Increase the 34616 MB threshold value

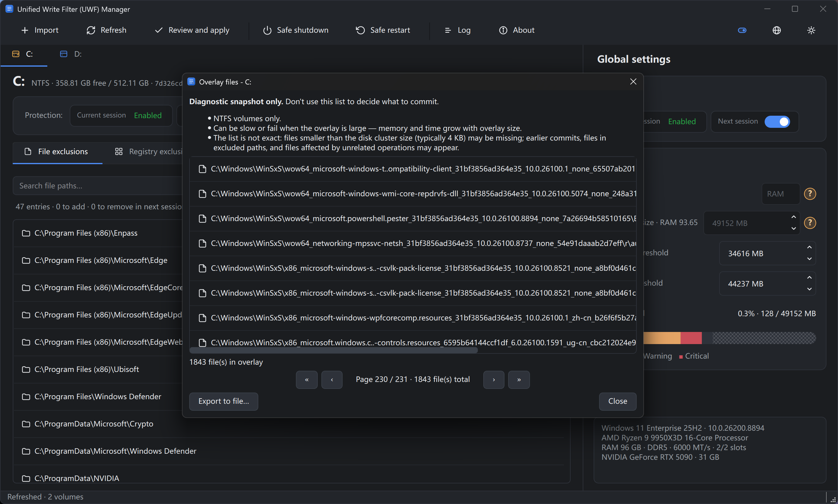809,247
